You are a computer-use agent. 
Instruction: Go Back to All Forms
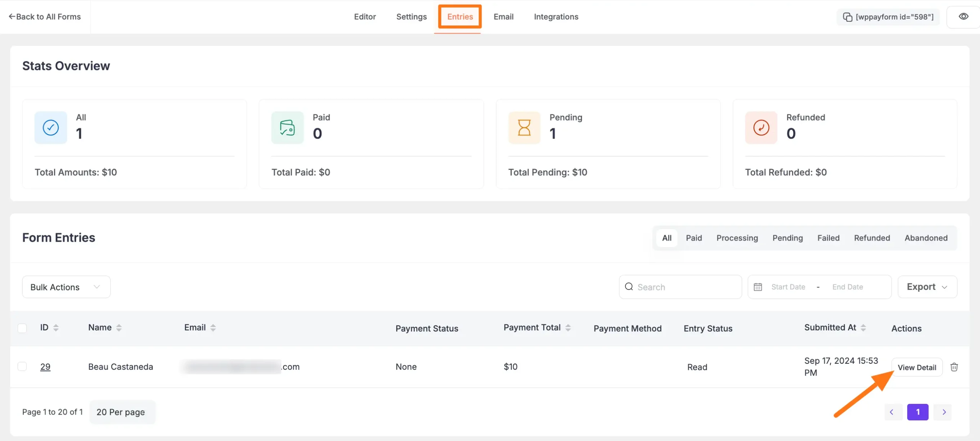tap(45, 17)
